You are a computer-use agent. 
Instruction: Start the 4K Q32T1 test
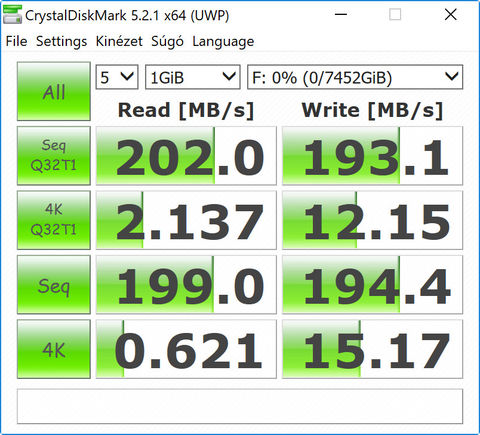[x=54, y=220]
